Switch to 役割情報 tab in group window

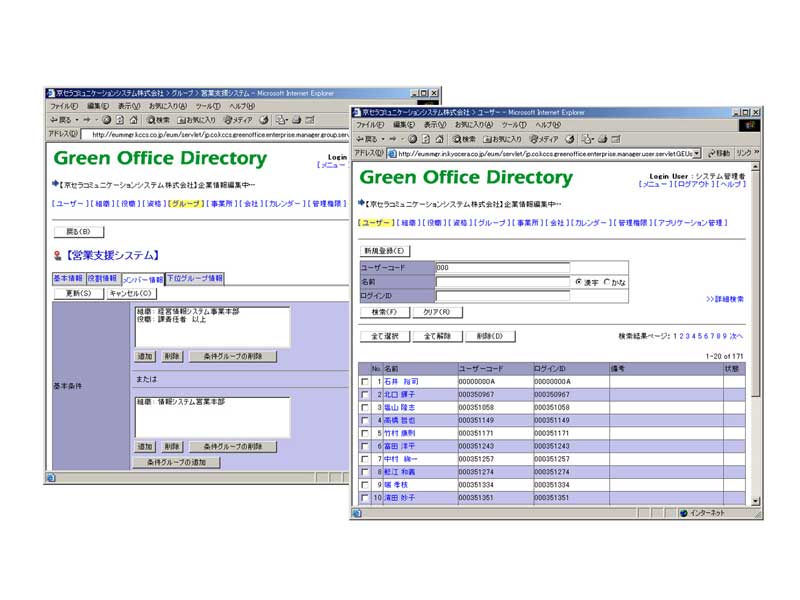tap(103, 278)
